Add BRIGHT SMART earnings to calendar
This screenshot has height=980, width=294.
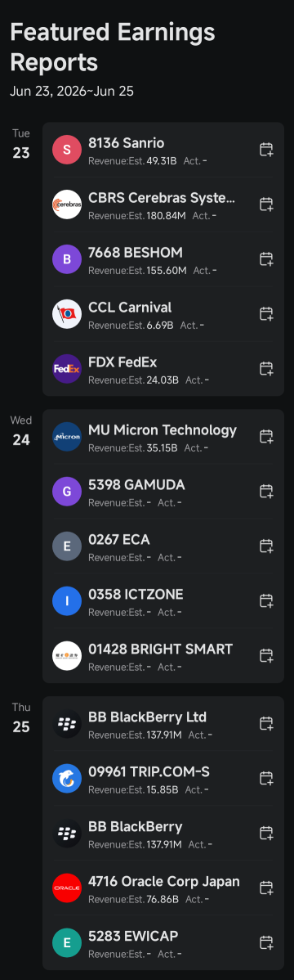[x=266, y=655]
